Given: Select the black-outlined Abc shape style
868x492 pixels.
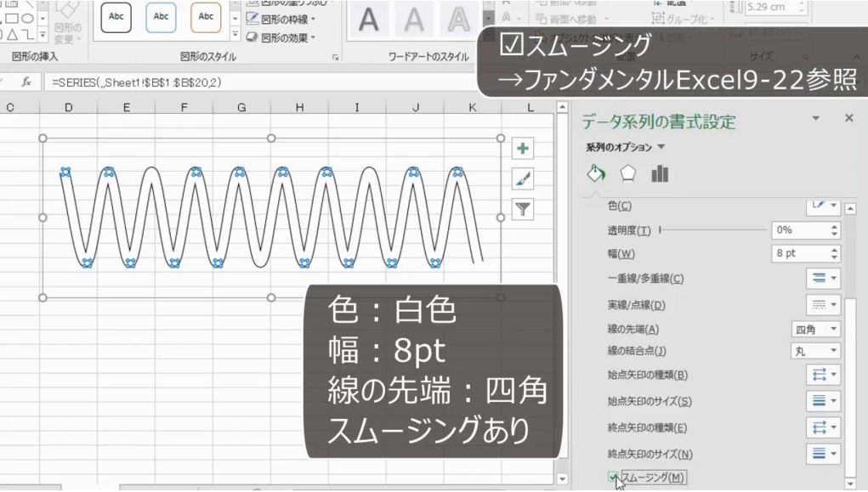Looking at the screenshot, I should tap(116, 17).
